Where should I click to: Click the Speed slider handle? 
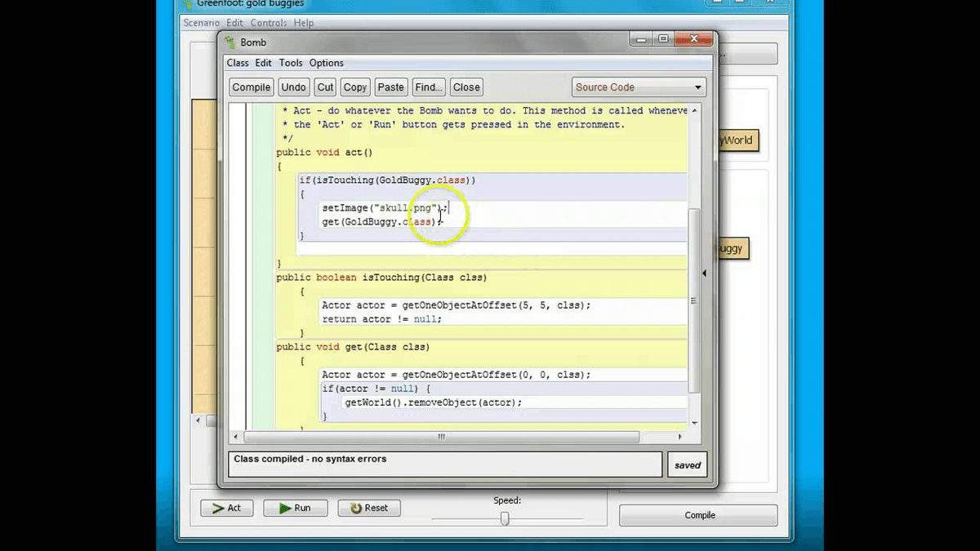[505, 518]
